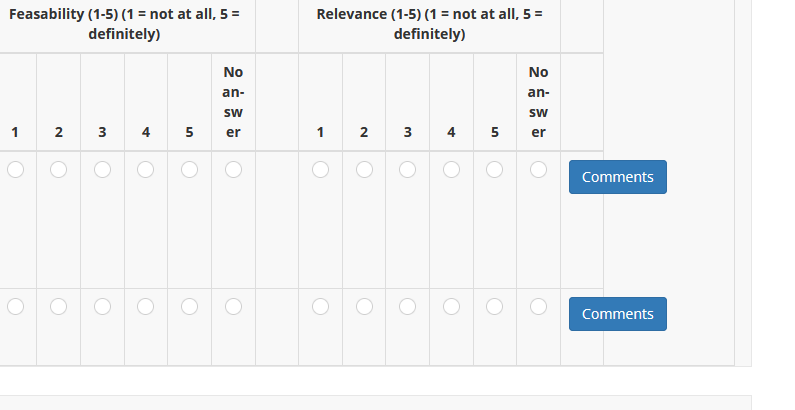Pick Relevance rating 4 in first row
Viewport: 795px width, 410px height.
point(451,170)
